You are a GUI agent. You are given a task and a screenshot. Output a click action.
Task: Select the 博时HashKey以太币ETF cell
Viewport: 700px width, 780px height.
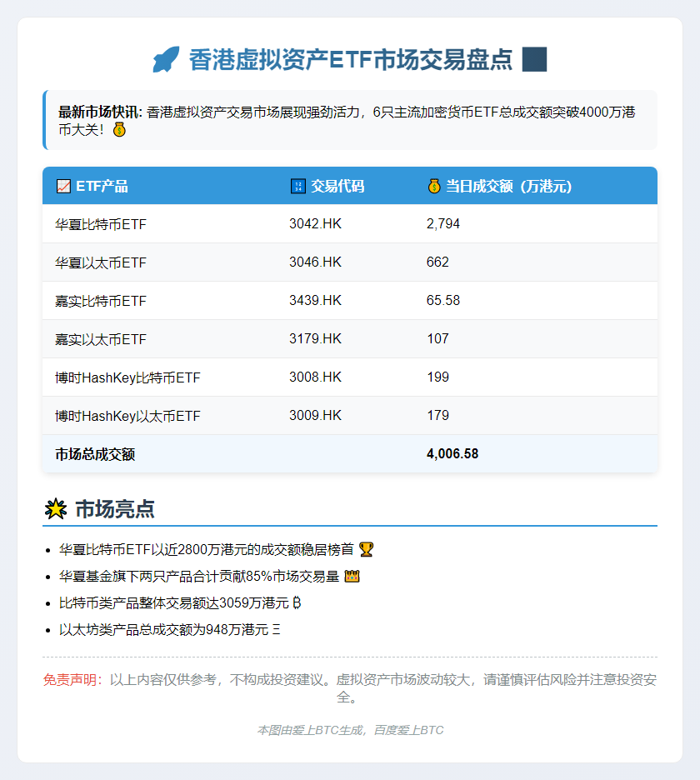pos(127,416)
